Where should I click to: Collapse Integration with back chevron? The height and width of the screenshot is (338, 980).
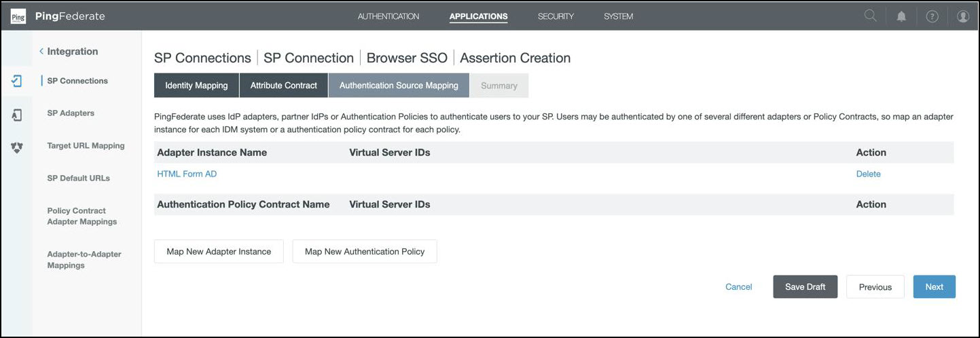(41, 52)
